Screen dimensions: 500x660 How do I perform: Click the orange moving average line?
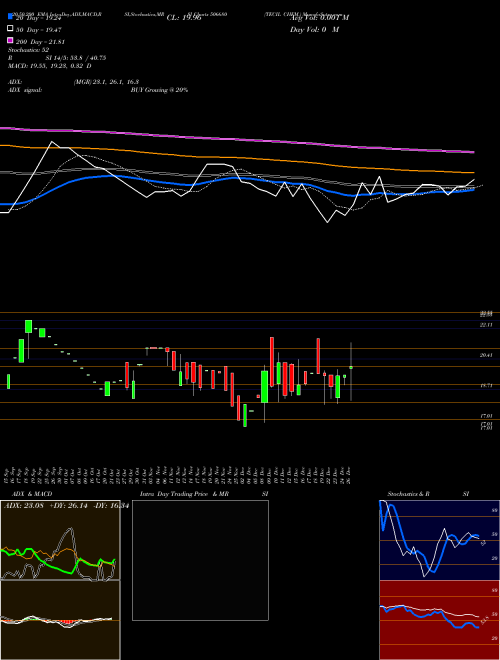click(x=237, y=158)
